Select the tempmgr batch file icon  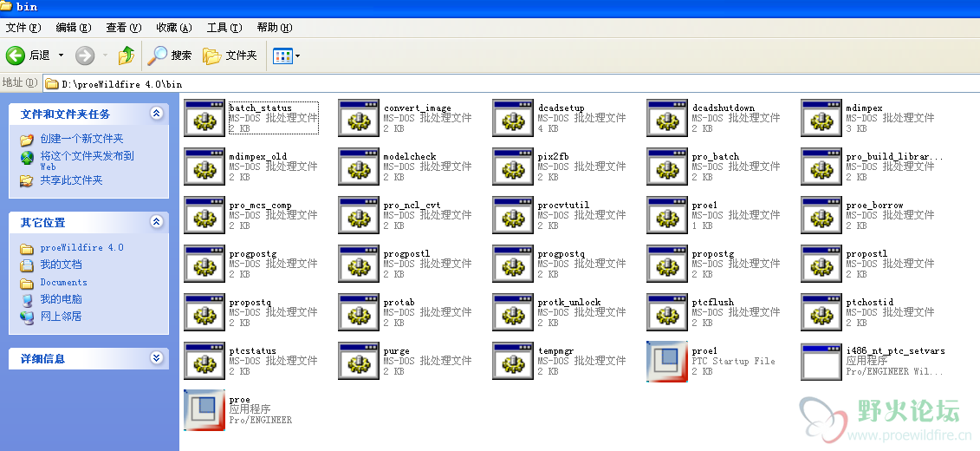pos(513,361)
